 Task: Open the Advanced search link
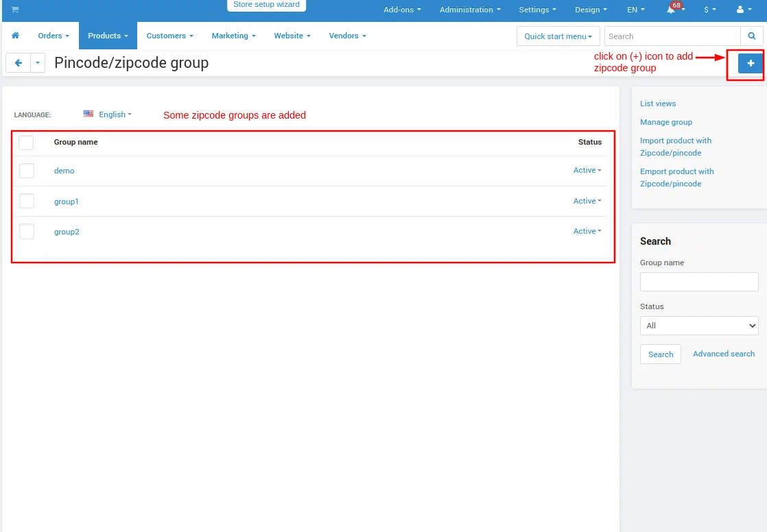click(x=724, y=354)
